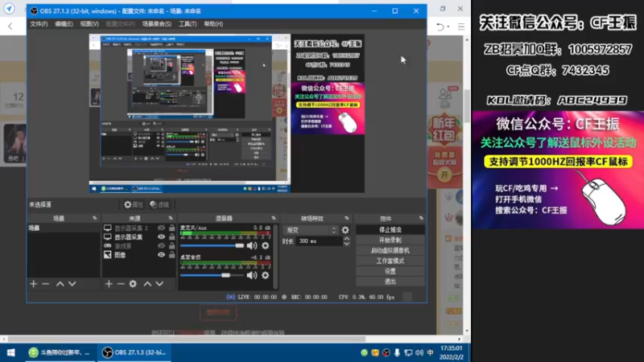Click 启动虚拟摄像机 button
Viewport: 644px width, 362px height.
click(x=390, y=250)
